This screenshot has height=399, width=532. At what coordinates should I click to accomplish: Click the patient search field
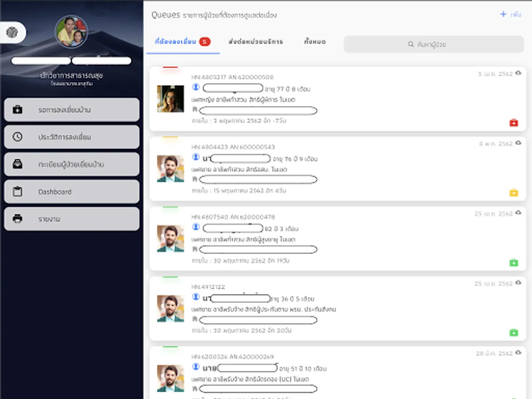tap(434, 44)
